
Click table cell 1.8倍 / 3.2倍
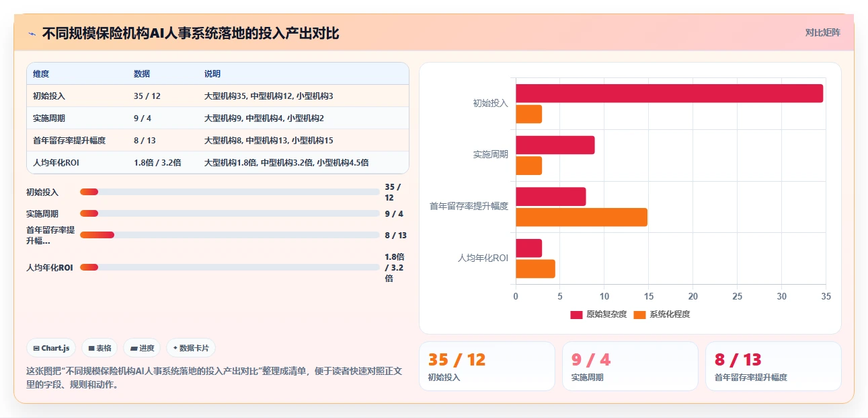[157, 163]
